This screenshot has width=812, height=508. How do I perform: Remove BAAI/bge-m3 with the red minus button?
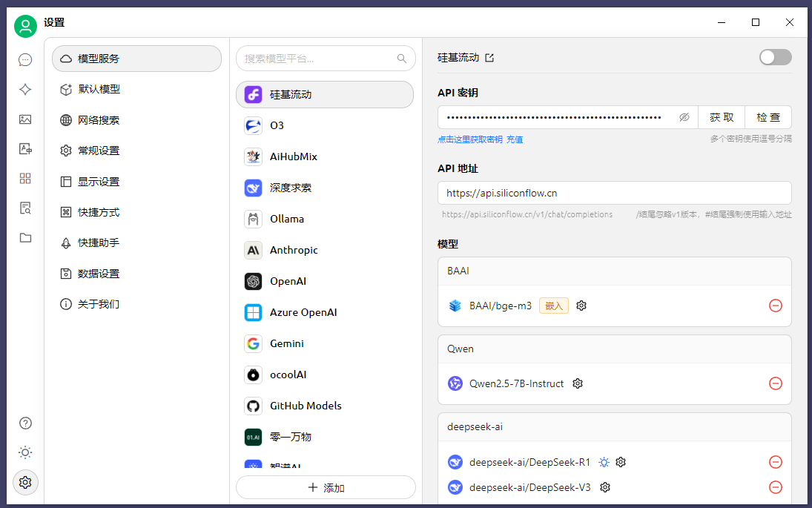[776, 305]
